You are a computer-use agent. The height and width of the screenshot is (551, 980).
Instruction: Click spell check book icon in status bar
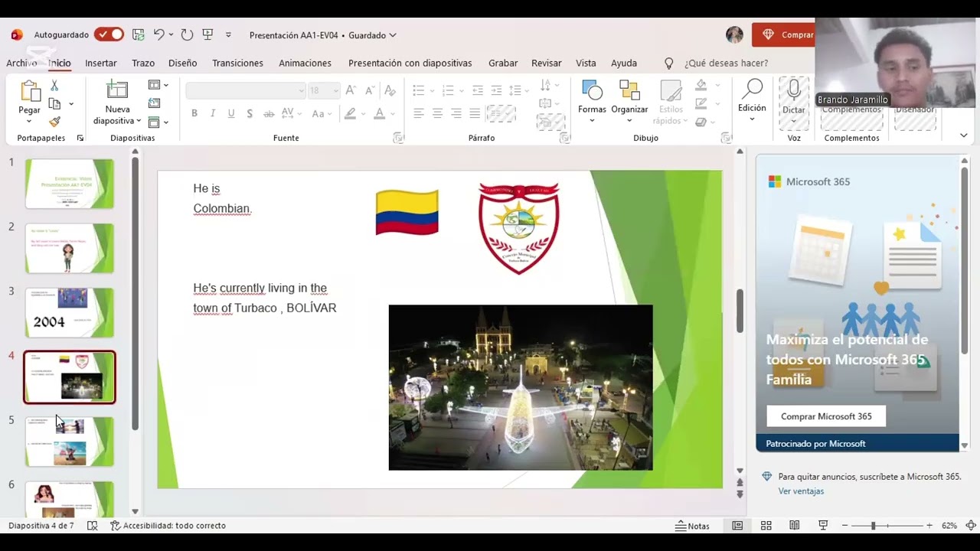tap(93, 526)
